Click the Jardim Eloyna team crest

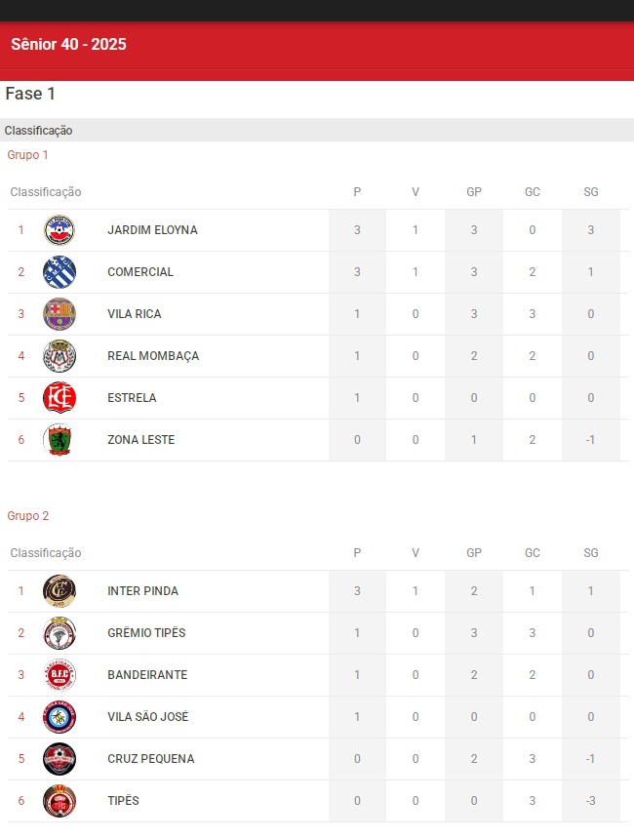[x=59, y=230]
